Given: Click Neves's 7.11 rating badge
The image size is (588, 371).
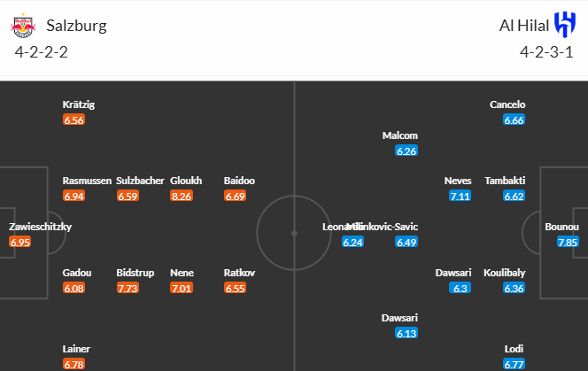Looking at the screenshot, I should coord(460,196).
